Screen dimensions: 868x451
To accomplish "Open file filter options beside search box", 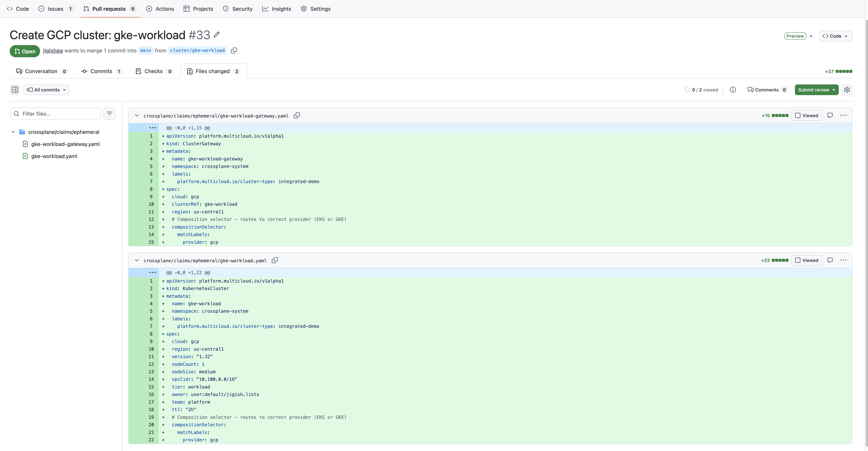I will click(x=110, y=113).
